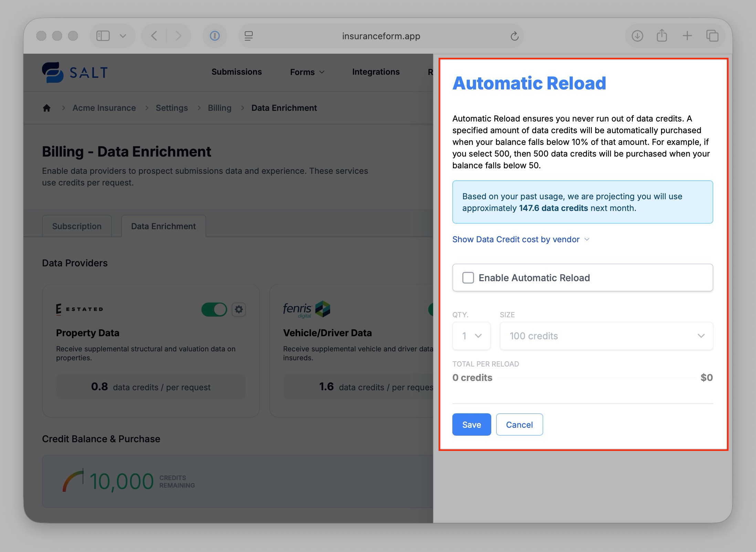Click the insuranceform.app address bar

381,36
